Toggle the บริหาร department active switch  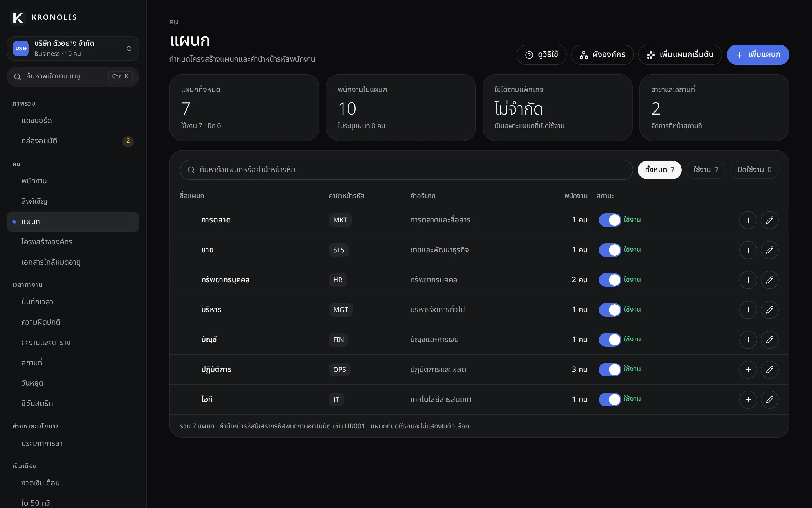point(610,310)
